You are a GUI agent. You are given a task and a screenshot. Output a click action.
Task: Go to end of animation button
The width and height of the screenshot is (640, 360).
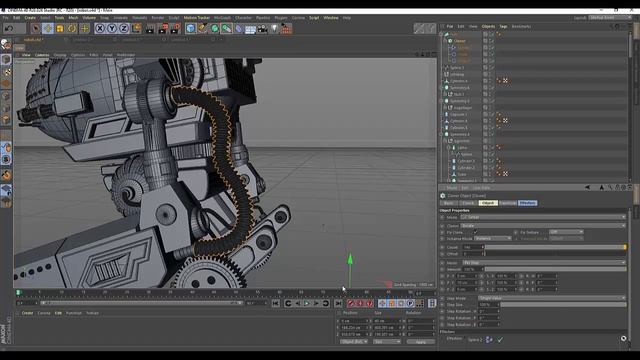(x=338, y=303)
